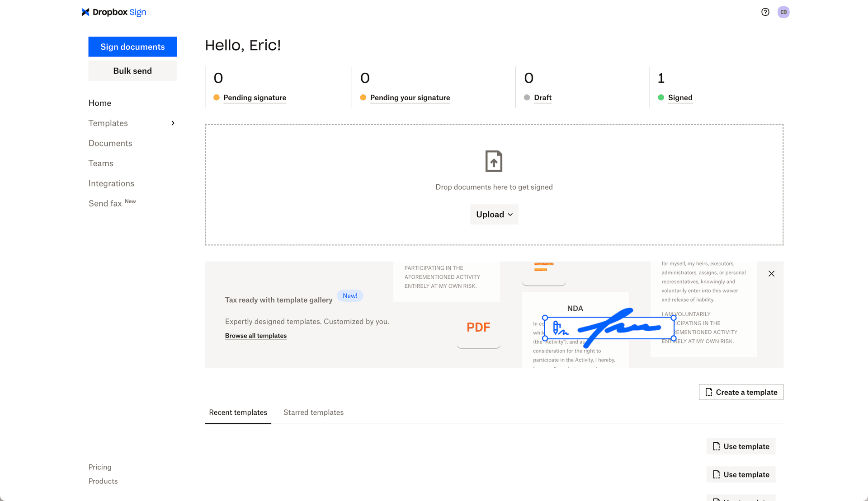
Task: Open the Upload dropdown
Action: click(x=494, y=215)
